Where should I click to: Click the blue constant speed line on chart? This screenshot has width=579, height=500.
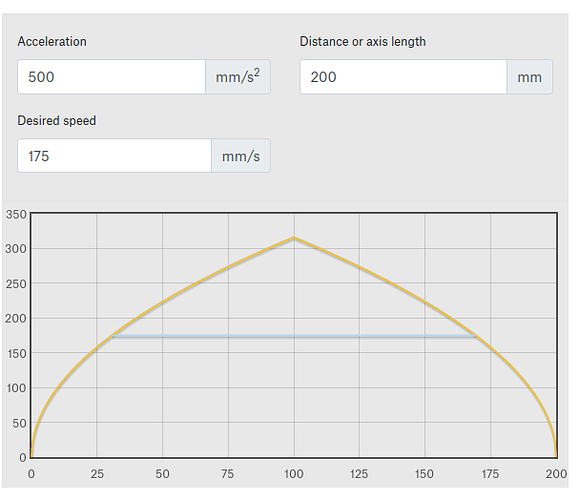click(x=294, y=336)
